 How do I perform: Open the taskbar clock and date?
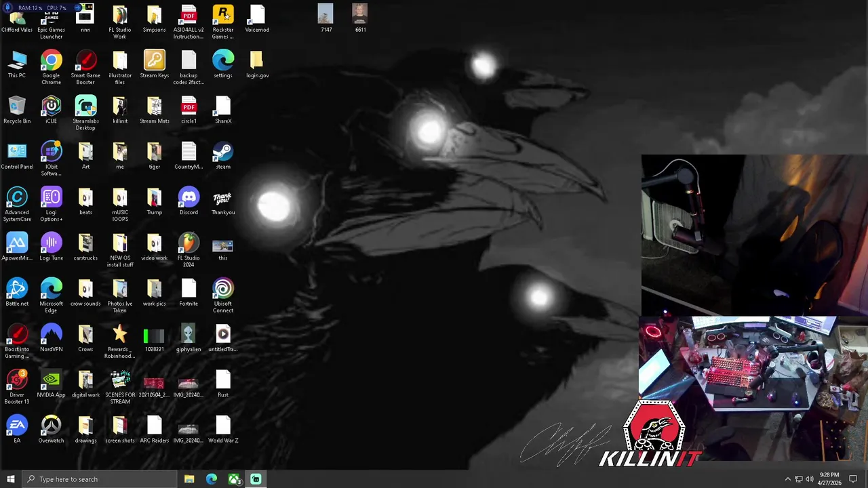coord(829,479)
